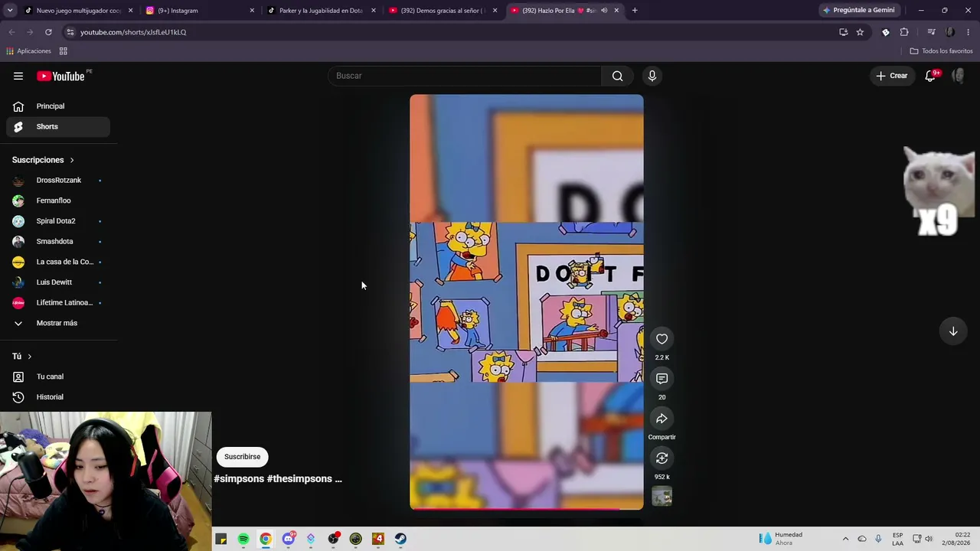Open the Todos los favoritos folder
The height and width of the screenshot is (551, 980).
941,51
